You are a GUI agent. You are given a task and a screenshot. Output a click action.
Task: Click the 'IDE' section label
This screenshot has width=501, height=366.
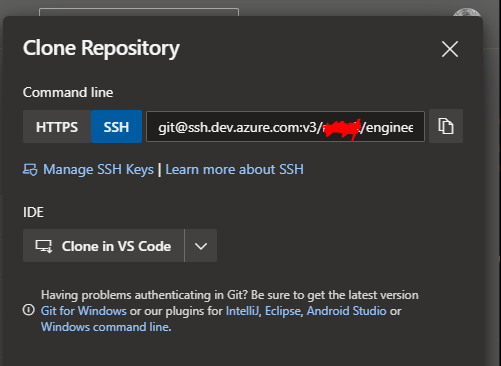click(33, 212)
